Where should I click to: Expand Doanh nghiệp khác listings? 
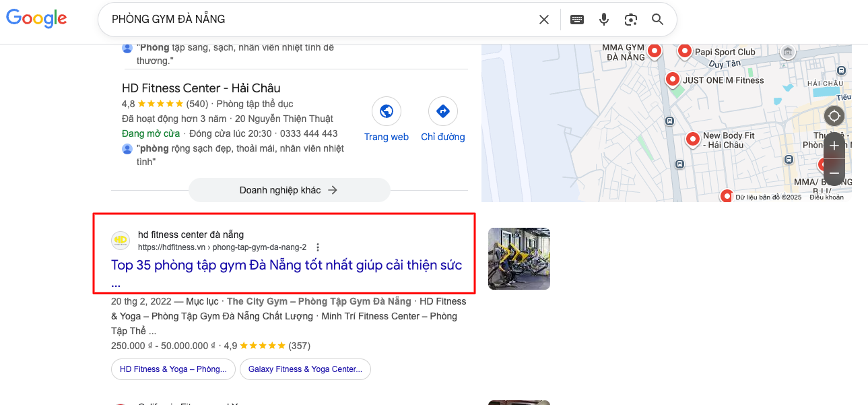290,190
